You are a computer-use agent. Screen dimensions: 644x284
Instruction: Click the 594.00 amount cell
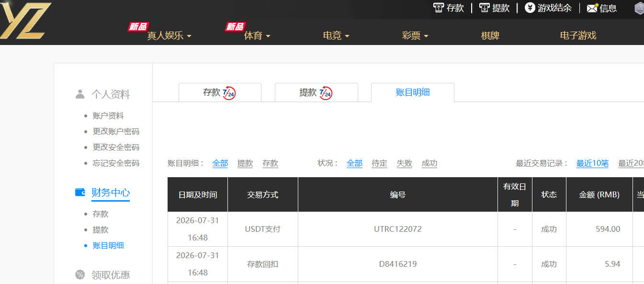599,229
